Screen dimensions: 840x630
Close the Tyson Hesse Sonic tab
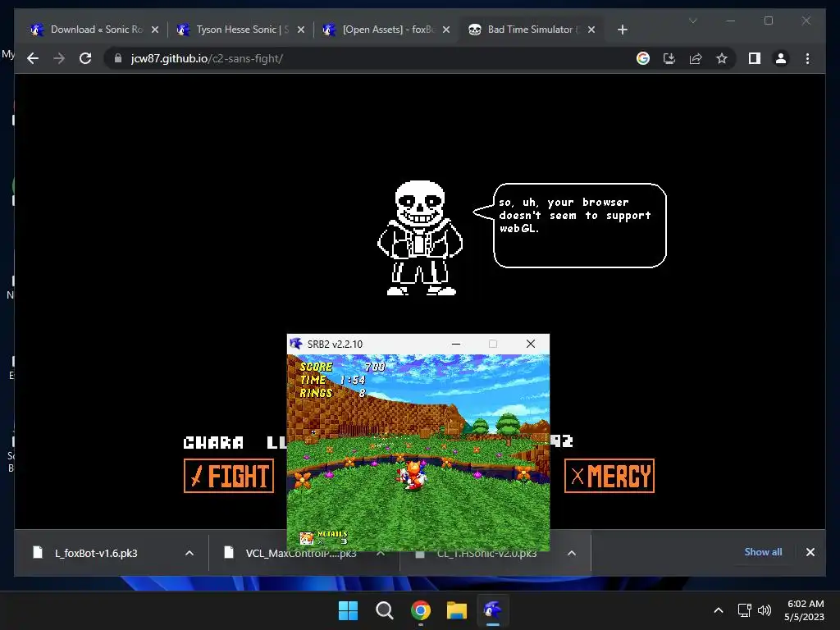300,30
